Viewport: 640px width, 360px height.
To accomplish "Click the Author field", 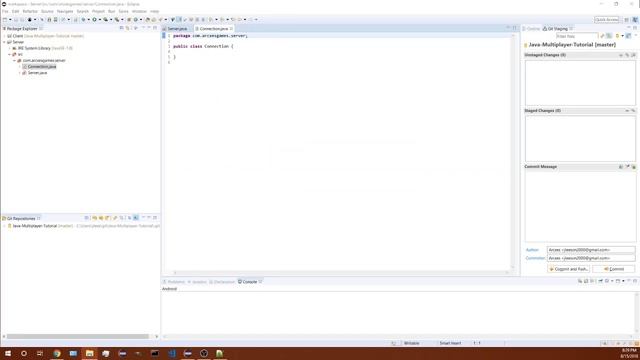I will point(591,250).
